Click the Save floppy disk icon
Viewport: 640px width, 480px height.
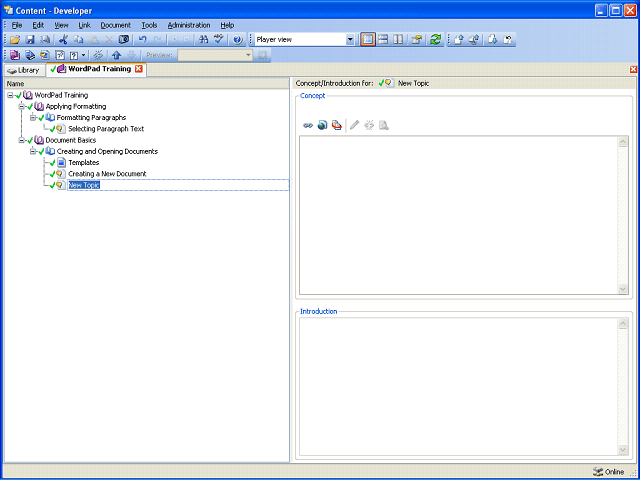point(30,40)
